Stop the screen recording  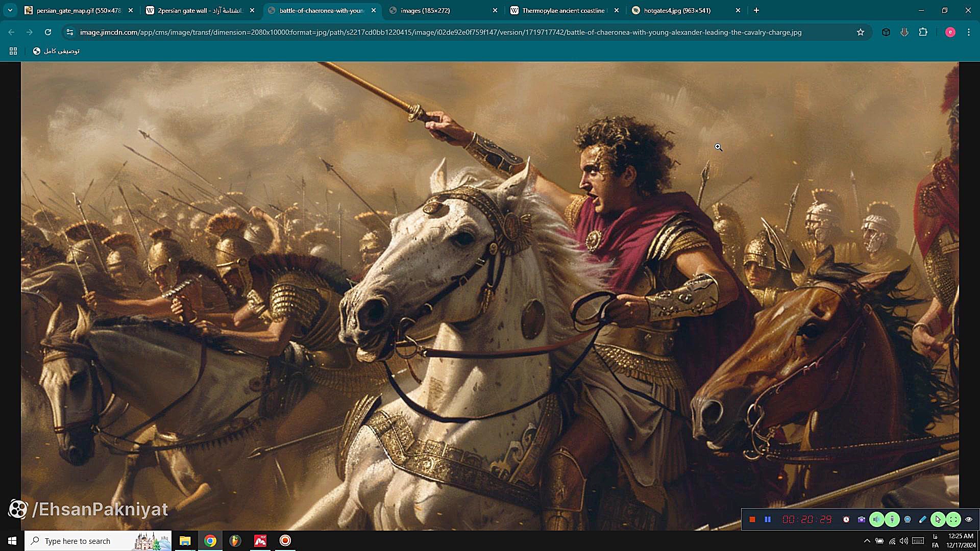[752, 519]
